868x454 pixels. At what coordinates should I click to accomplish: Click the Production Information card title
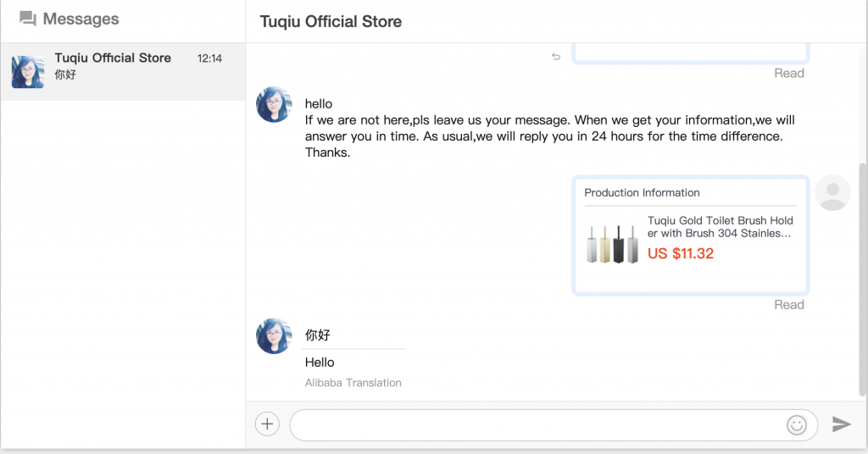642,192
